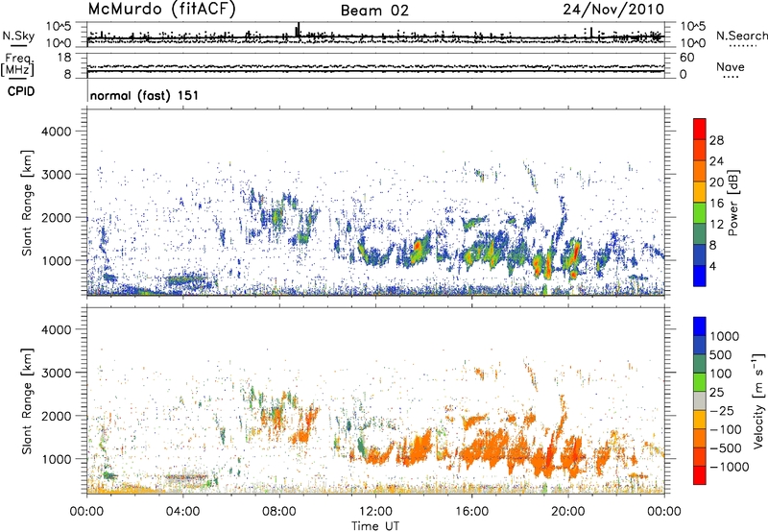Click the N.Search legend label

pyautogui.click(x=742, y=36)
